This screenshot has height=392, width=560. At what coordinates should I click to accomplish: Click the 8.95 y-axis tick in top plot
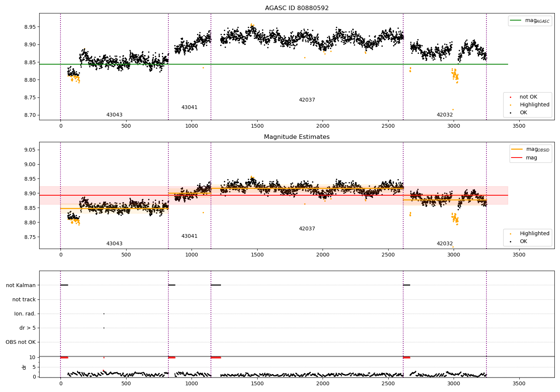30,27
